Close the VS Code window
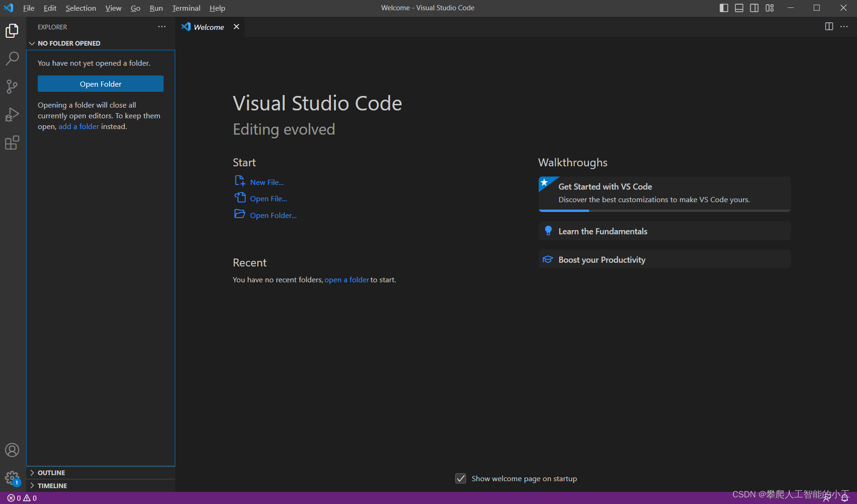 click(843, 8)
